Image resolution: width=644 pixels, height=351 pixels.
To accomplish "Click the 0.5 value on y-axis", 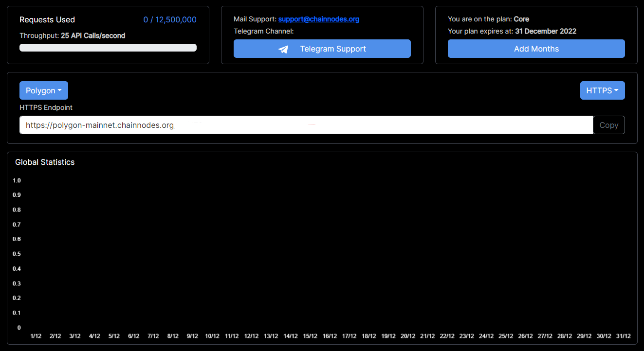I will pyautogui.click(x=17, y=254).
